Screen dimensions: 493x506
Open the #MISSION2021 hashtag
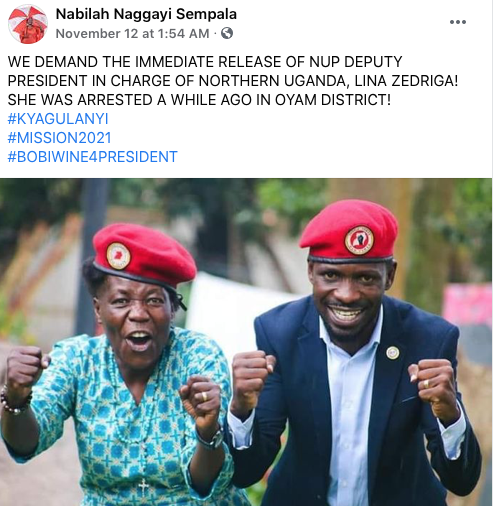pos(59,138)
